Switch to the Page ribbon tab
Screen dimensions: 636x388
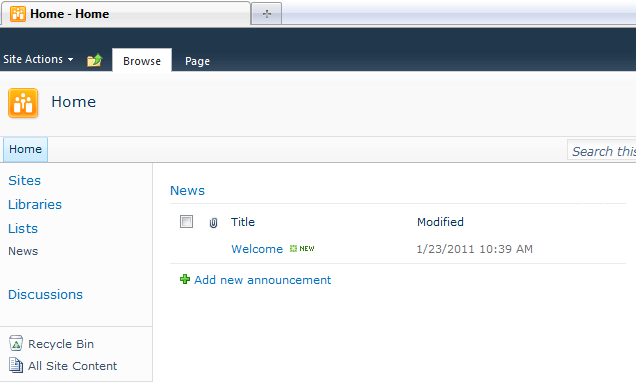pos(198,61)
